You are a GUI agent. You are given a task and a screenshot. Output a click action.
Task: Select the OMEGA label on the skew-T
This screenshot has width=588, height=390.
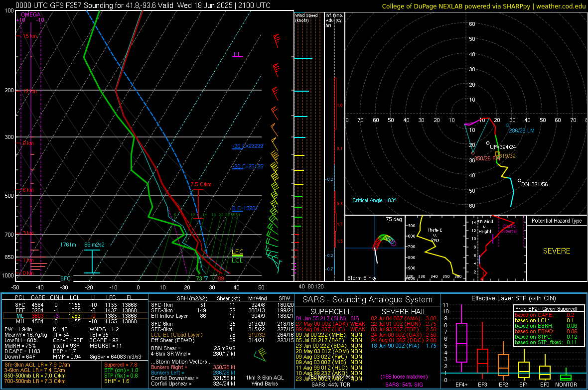31,14
